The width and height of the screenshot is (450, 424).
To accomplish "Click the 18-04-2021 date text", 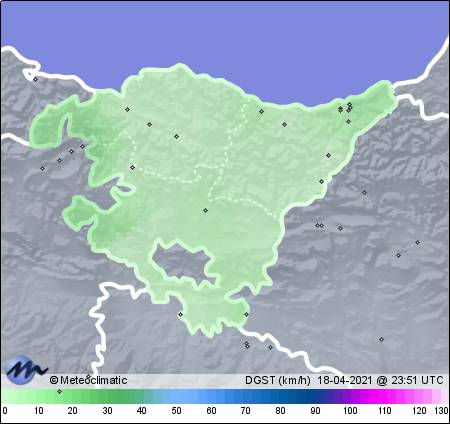I will pos(344,380).
